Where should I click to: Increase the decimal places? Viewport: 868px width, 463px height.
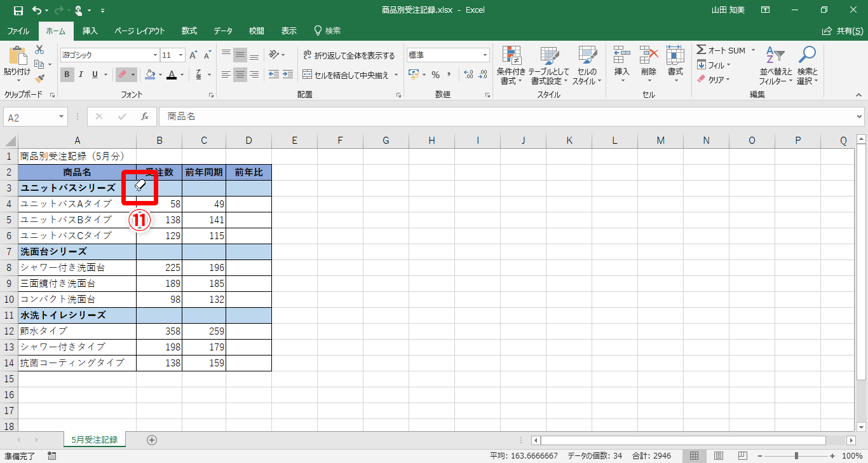tap(469, 75)
